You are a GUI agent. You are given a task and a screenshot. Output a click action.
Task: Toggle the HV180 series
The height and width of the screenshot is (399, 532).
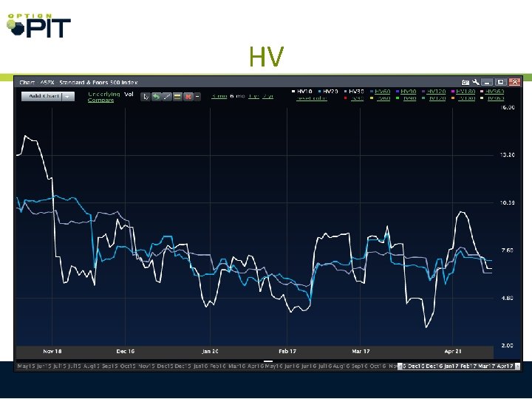[465, 92]
